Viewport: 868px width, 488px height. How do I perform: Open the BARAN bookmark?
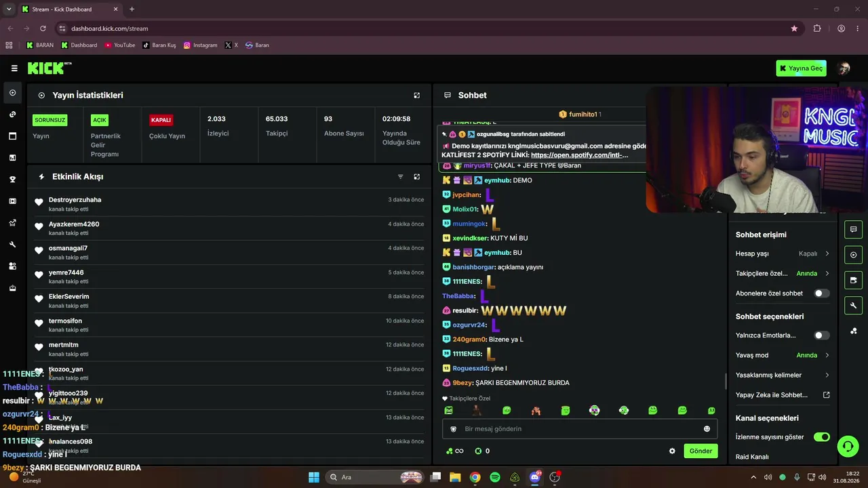point(39,45)
